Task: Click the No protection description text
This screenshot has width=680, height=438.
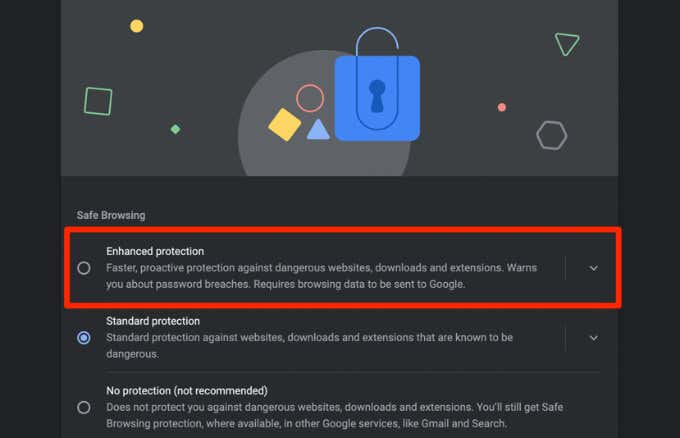Action: click(x=330, y=414)
